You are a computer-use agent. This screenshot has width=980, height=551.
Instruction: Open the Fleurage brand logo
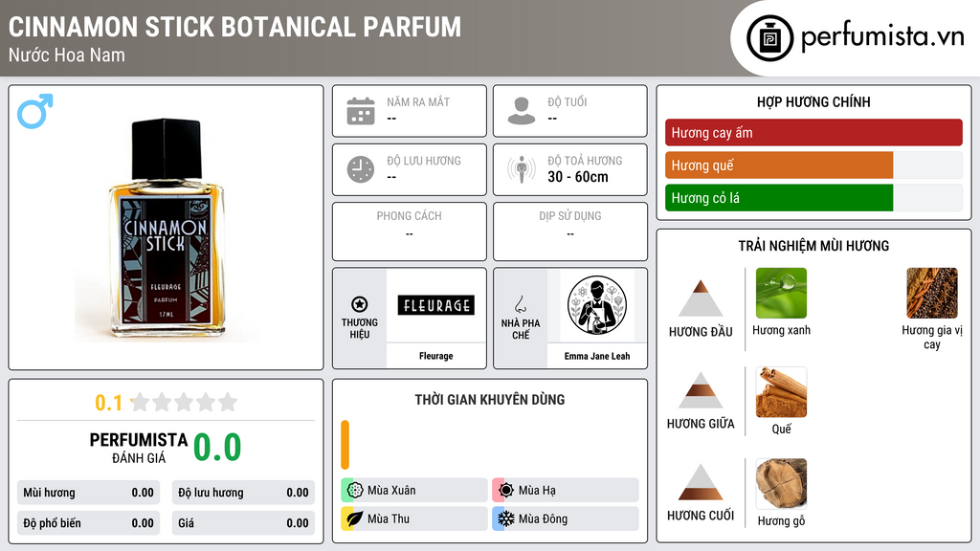click(435, 305)
